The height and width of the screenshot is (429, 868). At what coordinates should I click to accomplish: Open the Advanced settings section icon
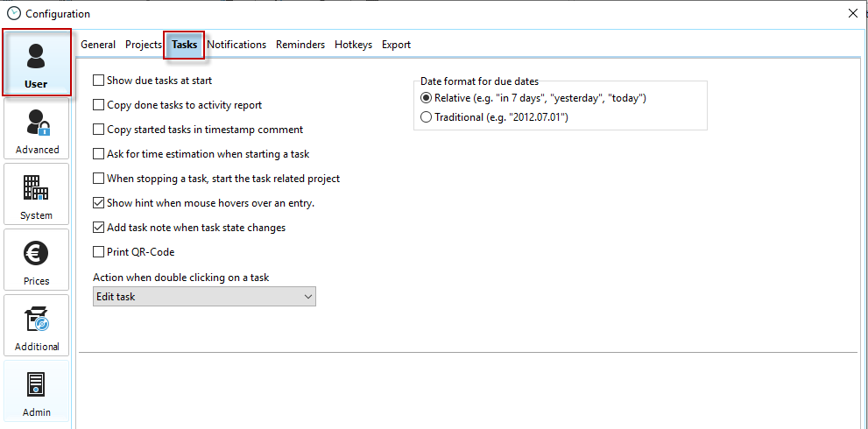pos(36,122)
